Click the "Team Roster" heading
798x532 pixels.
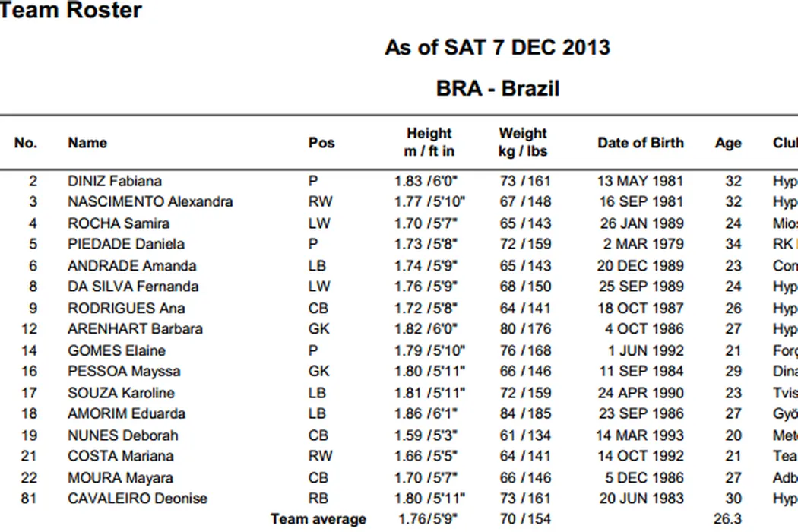pyautogui.click(x=70, y=11)
